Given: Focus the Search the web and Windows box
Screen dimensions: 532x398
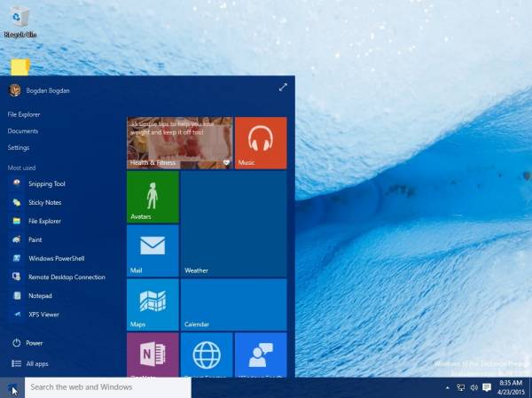Looking at the screenshot, I should click(108, 387).
